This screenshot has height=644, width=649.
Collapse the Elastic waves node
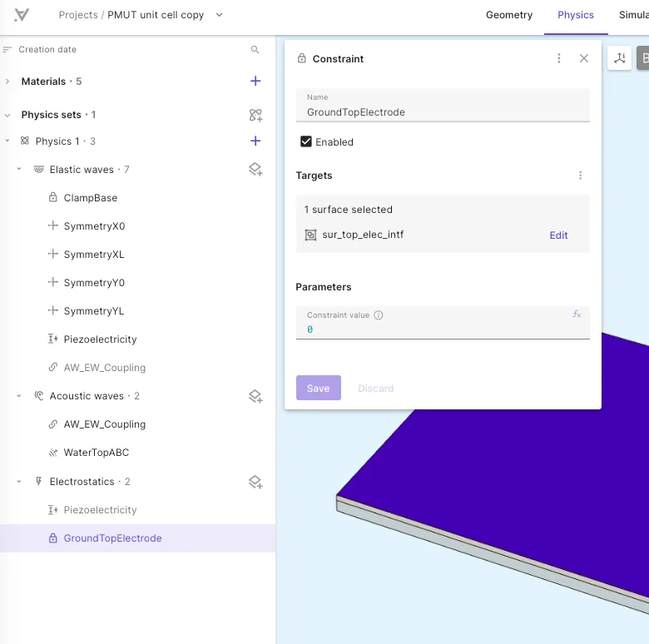[19, 169]
